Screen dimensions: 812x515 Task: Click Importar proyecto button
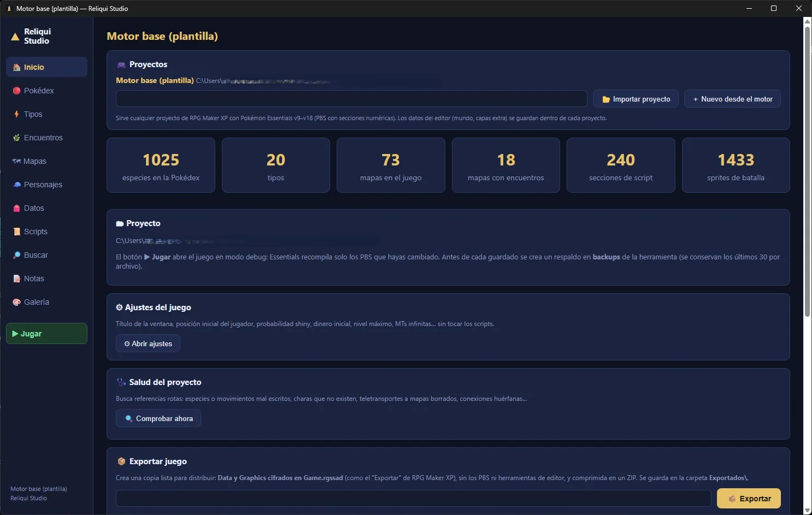[636, 99]
